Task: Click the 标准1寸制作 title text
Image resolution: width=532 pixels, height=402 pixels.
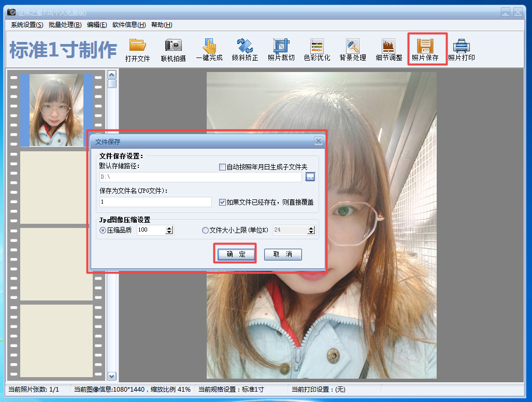Action: [x=63, y=50]
